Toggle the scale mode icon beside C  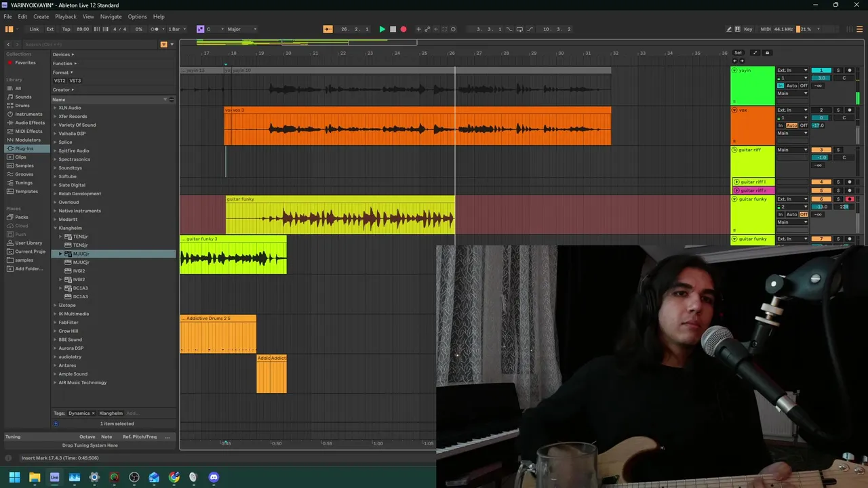[200, 29]
